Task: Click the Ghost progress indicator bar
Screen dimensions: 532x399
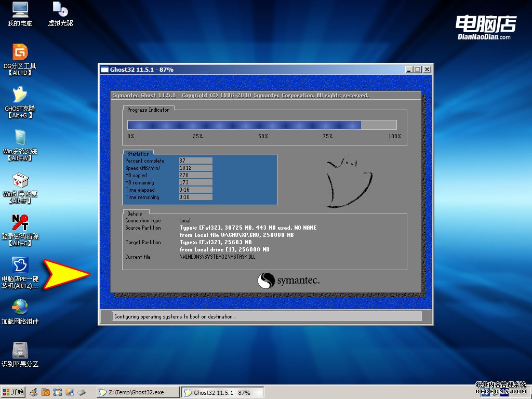Action: [x=262, y=125]
